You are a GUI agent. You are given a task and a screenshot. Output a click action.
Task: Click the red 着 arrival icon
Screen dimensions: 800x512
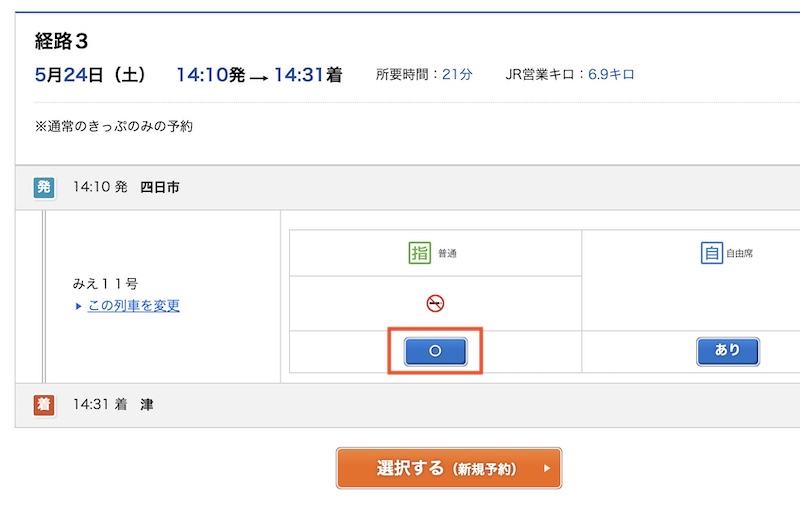[x=44, y=405]
